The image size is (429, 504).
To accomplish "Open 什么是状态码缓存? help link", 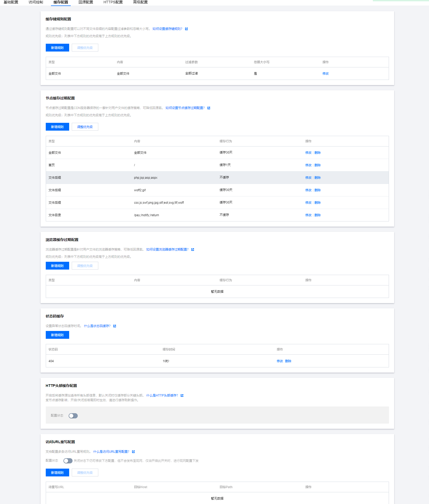I will [x=97, y=326].
